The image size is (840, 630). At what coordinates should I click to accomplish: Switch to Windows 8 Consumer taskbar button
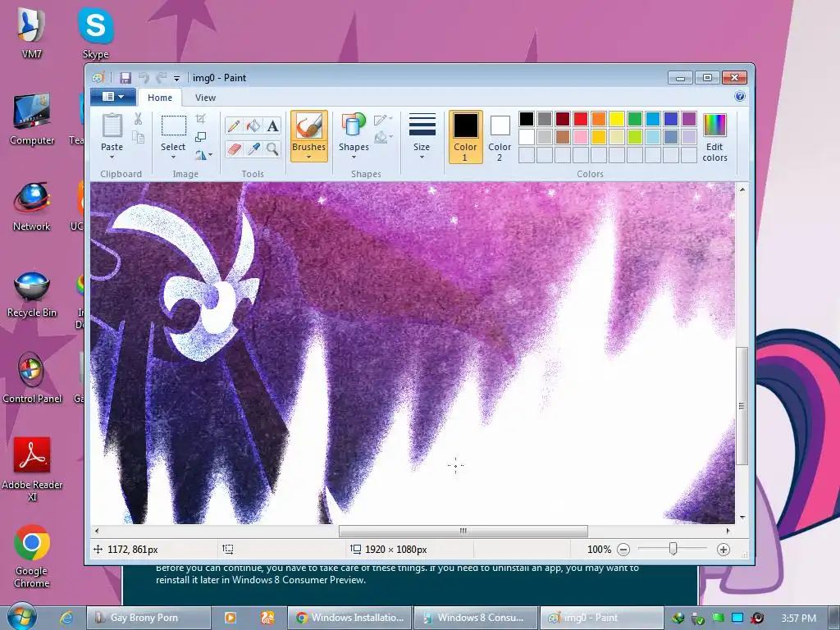tap(476, 618)
